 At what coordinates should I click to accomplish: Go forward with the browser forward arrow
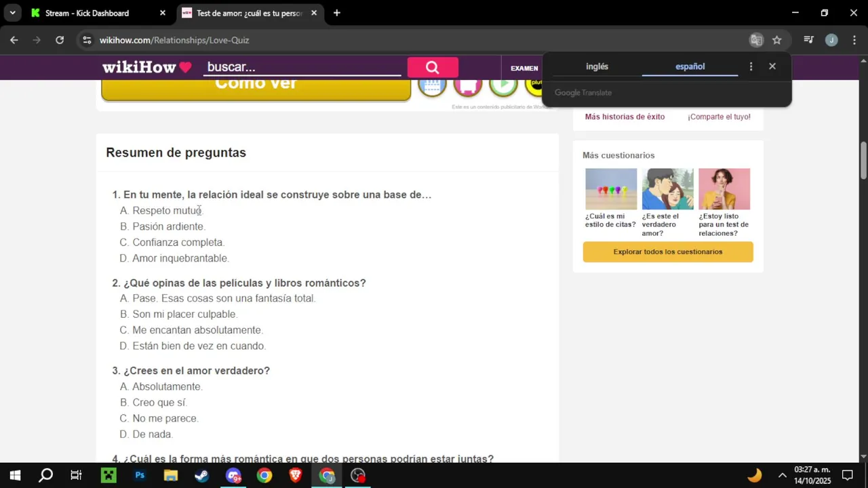pyautogui.click(x=37, y=40)
